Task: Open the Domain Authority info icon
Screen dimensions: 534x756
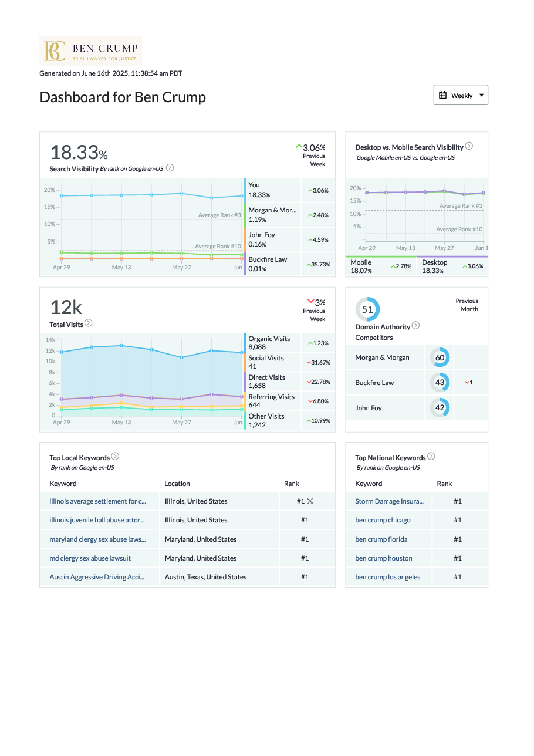Action: 415,326
